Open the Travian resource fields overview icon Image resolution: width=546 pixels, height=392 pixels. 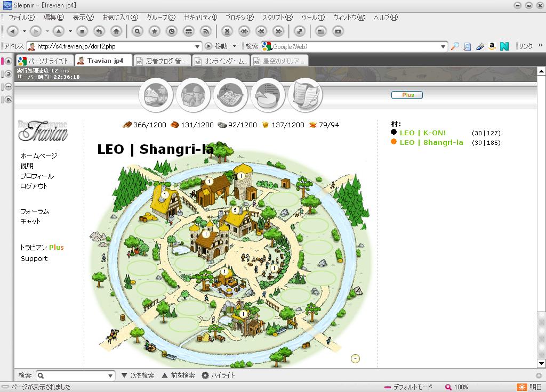156,95
